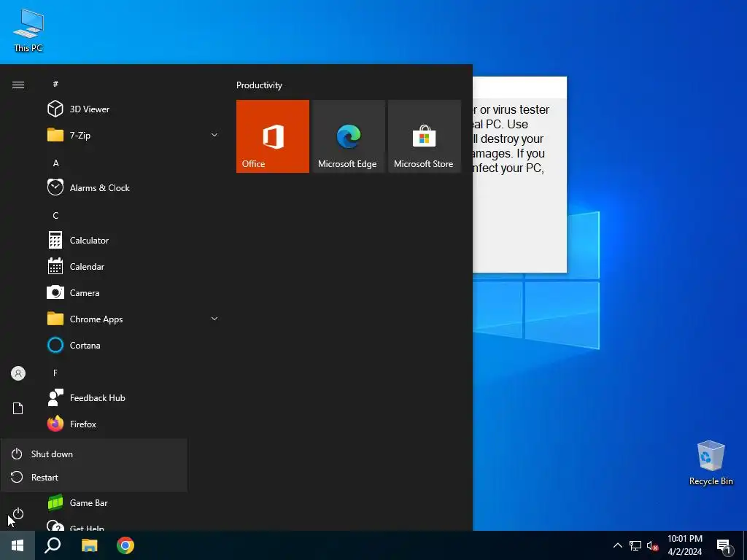
Task: Open the Action Center notifications icon
Action: [724, 545]
